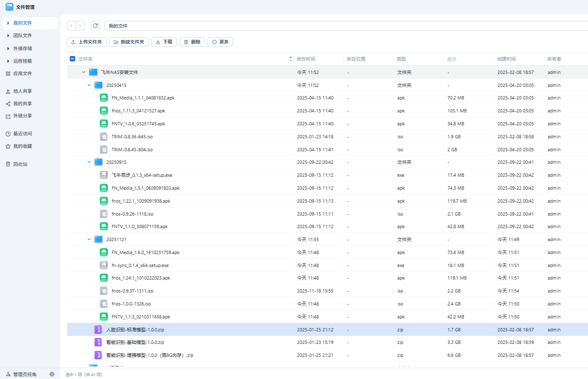This screenshot has width=588, height=379.
Task: Click the exe icon for fn-sync_0.1.4_x64-setup.exe
Action: (x=104, y=265)
